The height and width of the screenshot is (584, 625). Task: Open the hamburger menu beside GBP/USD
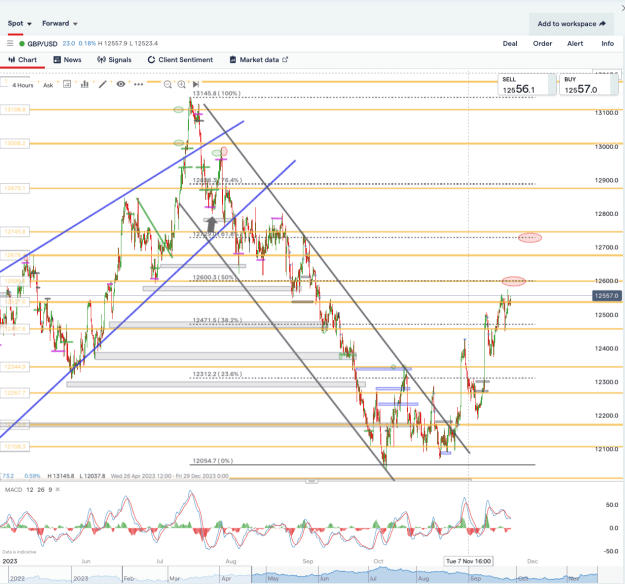point(10,43)
